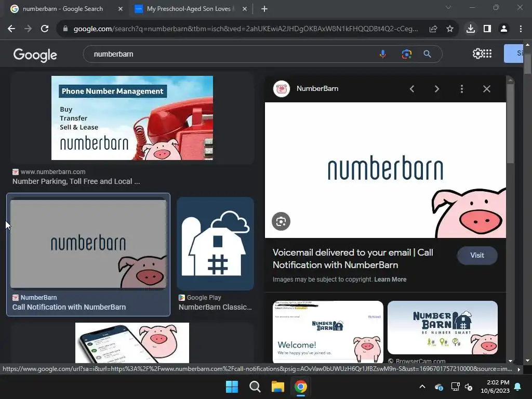Open the Number Barn Be Number Smart image
The height and width of the screenshot is (399, 532).
[443, 327]
